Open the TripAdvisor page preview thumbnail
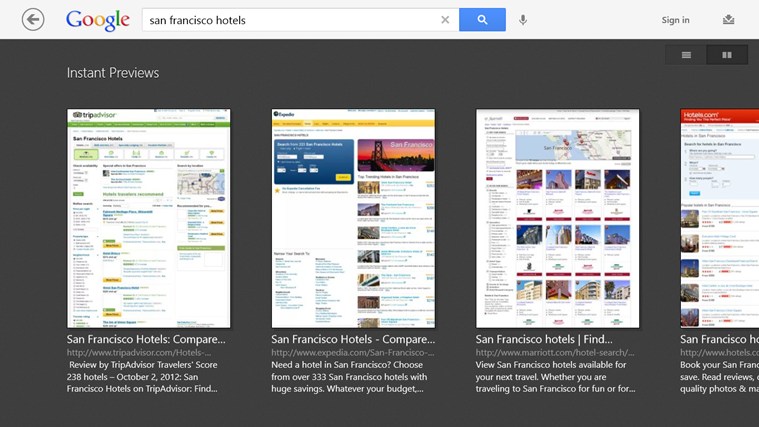The height and width of the screenshot is (427, 759). 149,218
